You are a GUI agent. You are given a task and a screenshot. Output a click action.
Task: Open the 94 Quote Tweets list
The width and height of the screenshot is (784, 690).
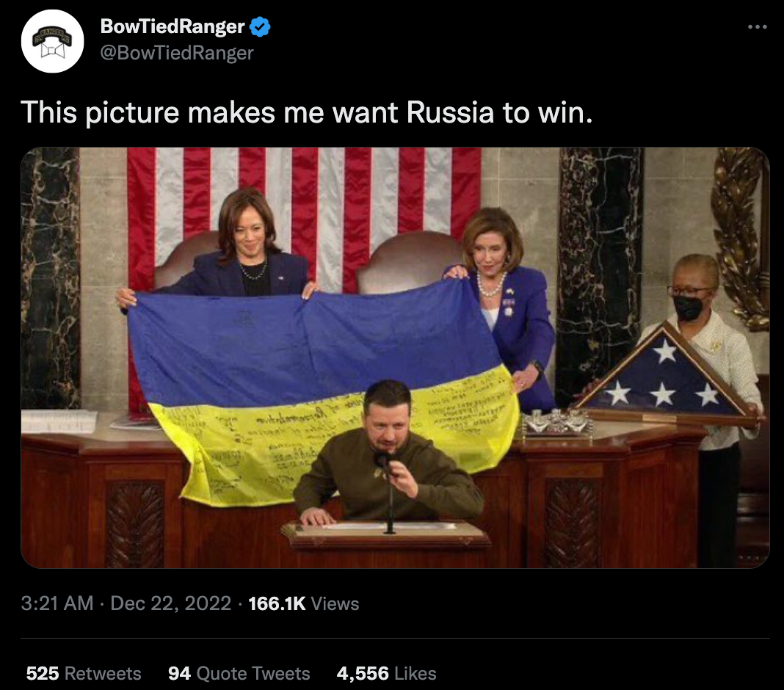pos(239,674)
